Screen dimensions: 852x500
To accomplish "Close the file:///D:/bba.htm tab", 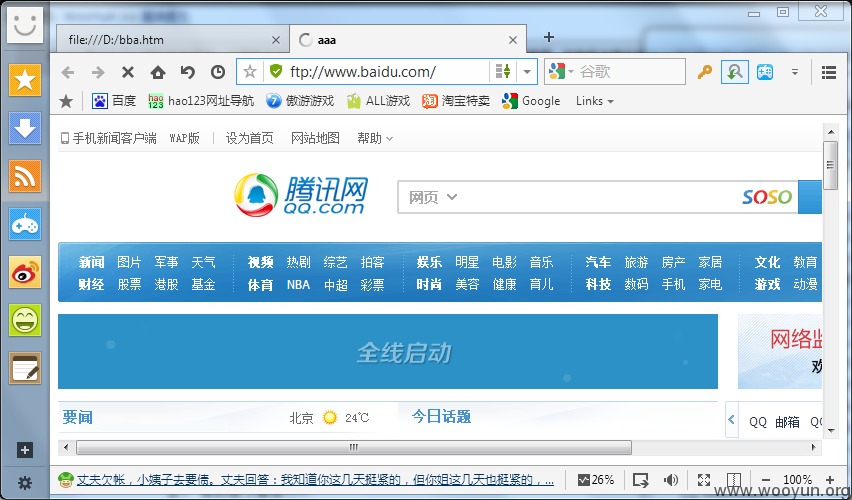I will [275, 40].
